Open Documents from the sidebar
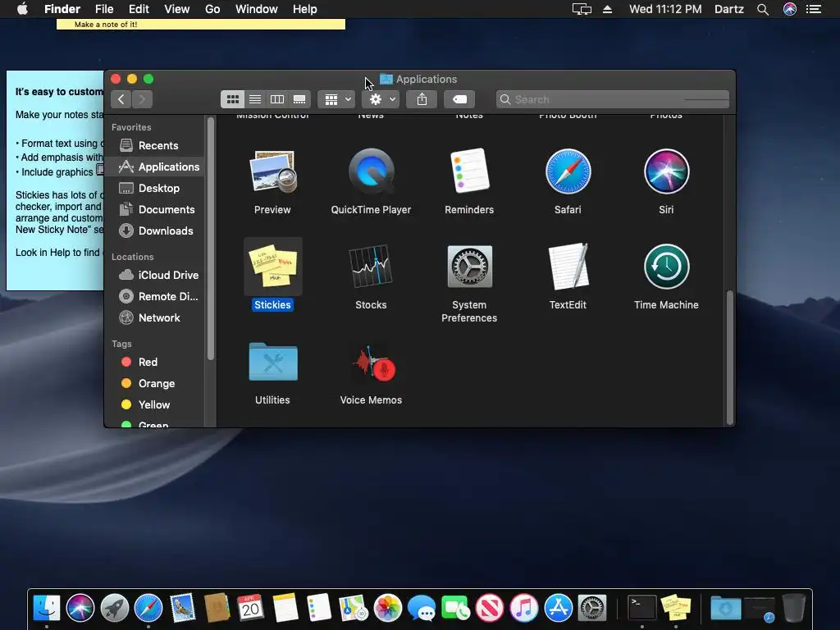840x630 pixels. pos(155,209)
